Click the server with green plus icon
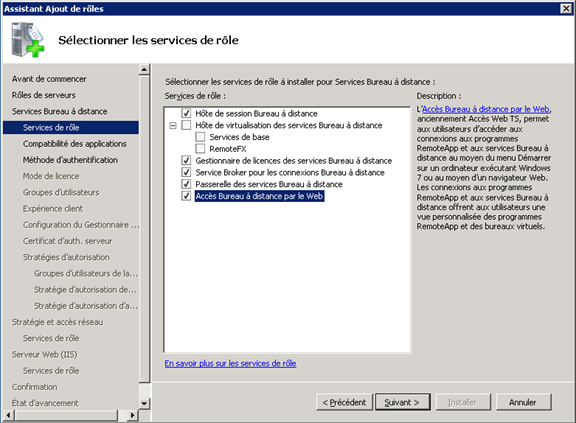This screenshot has height=423, width=576. coord(28,40)
